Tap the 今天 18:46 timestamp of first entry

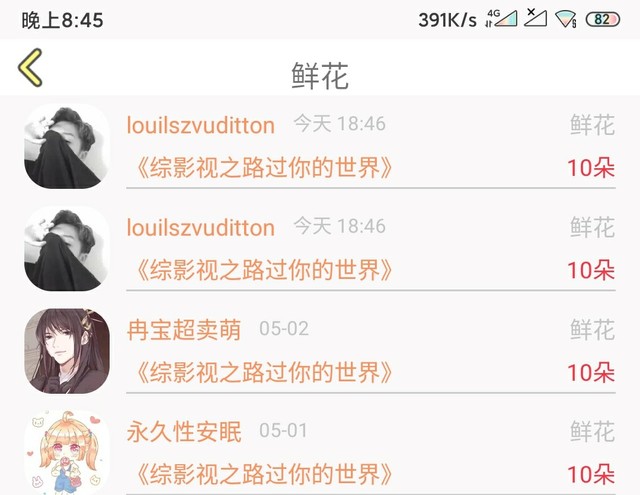(340, 124)
